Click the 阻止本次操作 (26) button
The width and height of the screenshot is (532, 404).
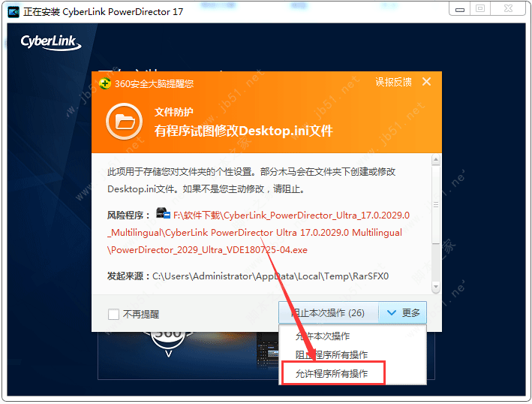click(x=329, y=312)
